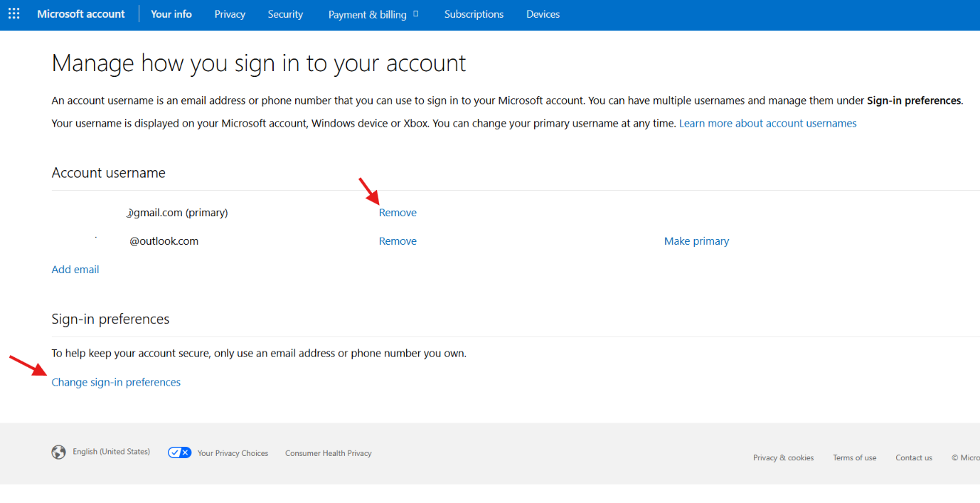Click the Contact us footer link

click(x=914, y=457)
